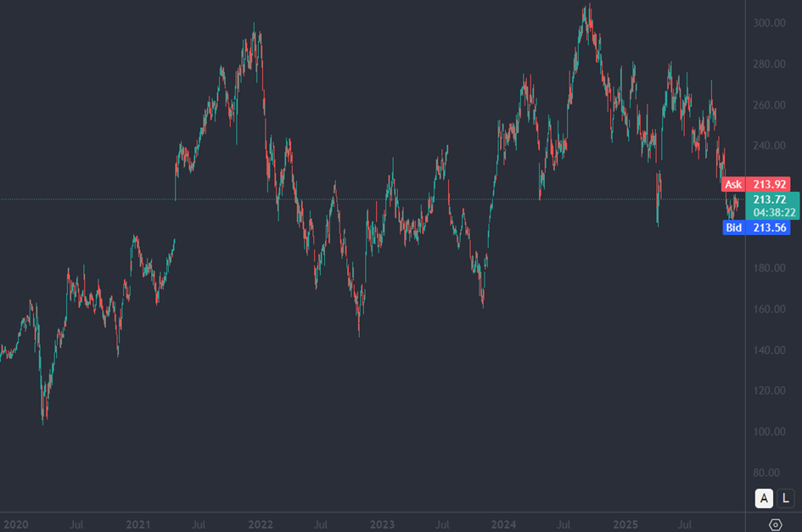Click the 180.00 price axis label
This screenshot has height=532, width=802.
[x=769, y=268]
